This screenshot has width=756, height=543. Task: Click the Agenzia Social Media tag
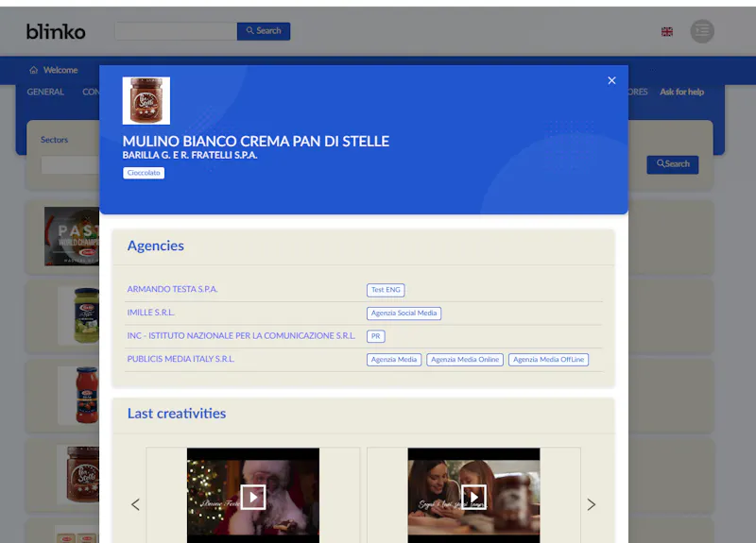[404, 314]
